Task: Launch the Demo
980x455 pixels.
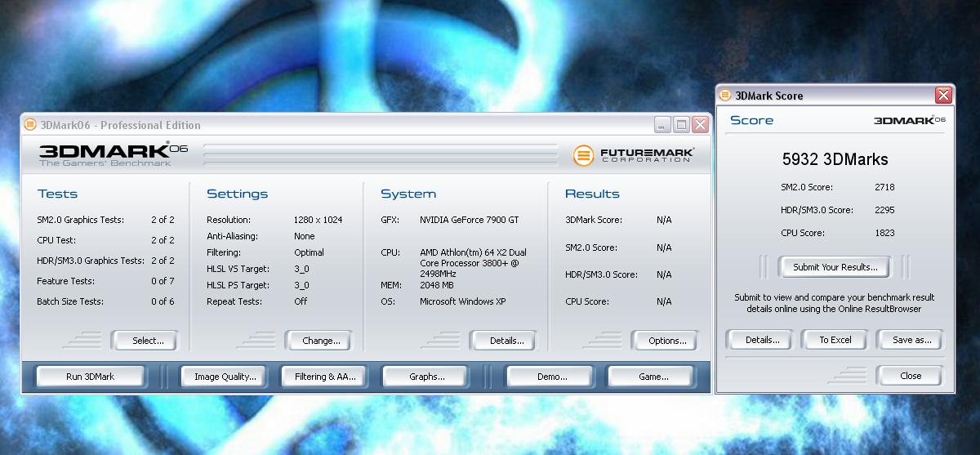Action: point(552,377)
